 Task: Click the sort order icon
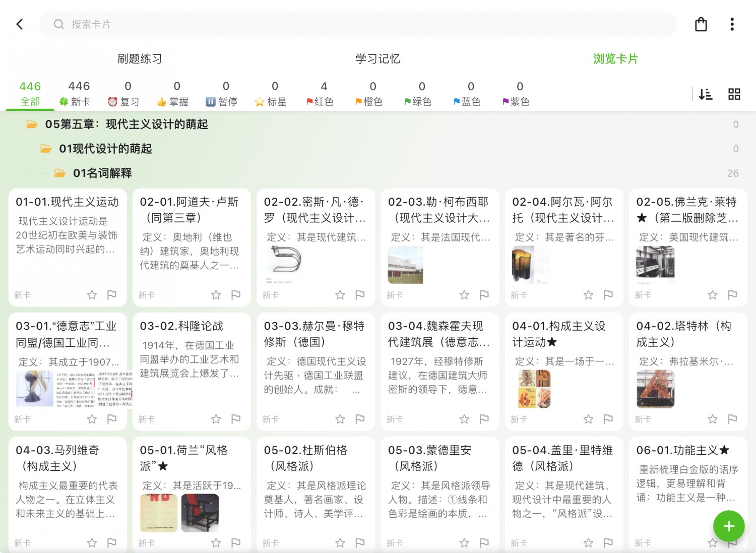point(705,94)
